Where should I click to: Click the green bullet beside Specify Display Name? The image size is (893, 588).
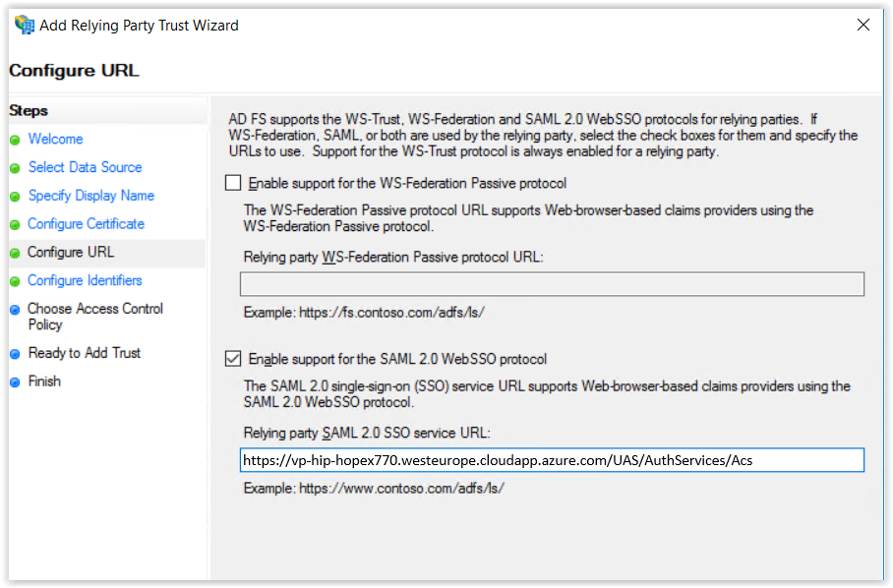click(x=15, y=197)
